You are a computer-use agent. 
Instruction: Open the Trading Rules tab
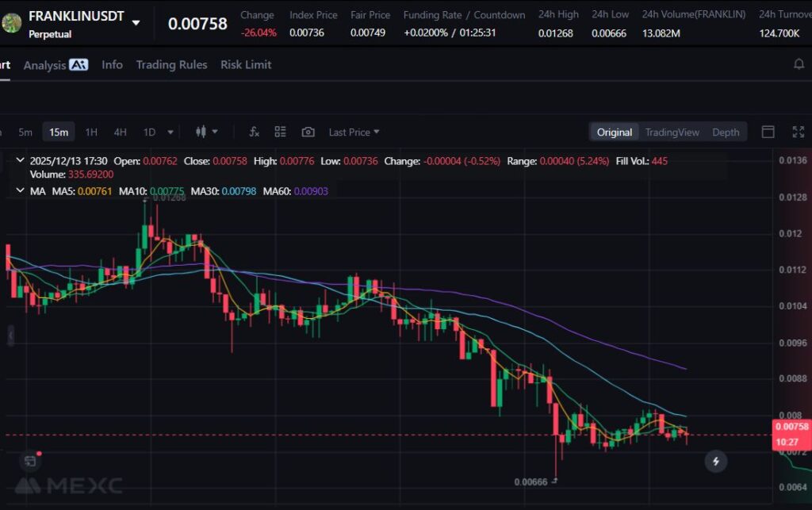point(171,65)
